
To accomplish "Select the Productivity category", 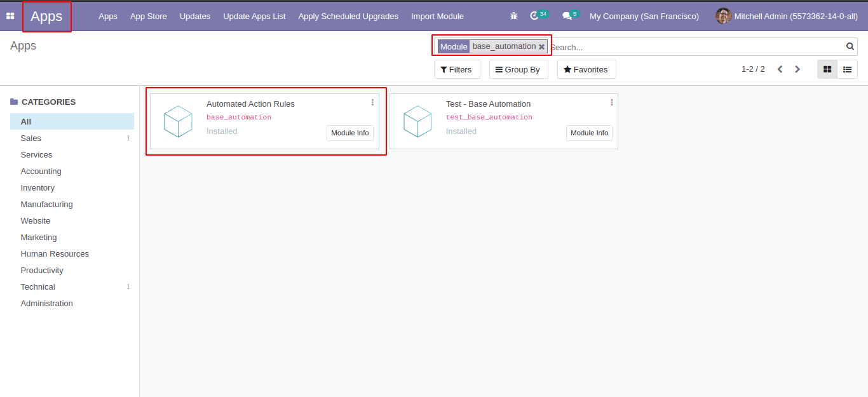I will coord(72,270).
